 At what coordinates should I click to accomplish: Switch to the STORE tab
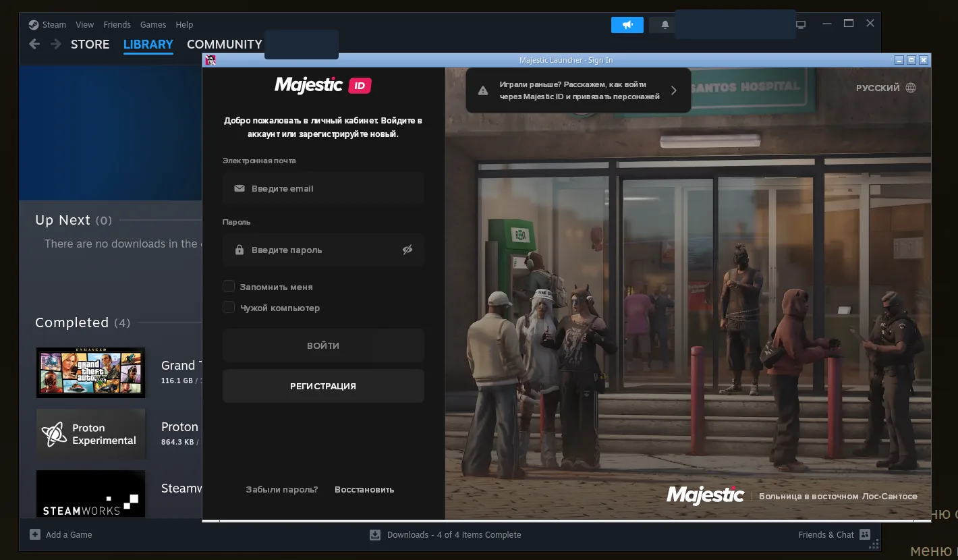[90, 45]
